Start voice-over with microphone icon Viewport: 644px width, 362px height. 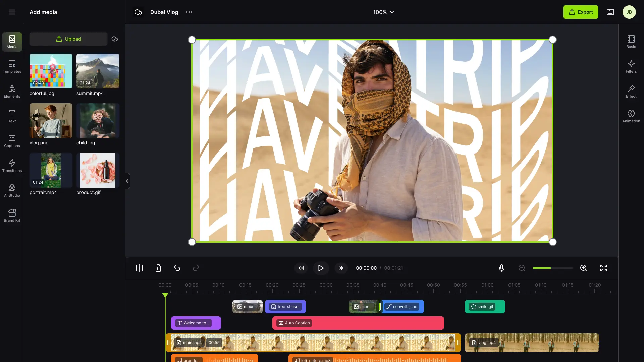coord(502,268)
